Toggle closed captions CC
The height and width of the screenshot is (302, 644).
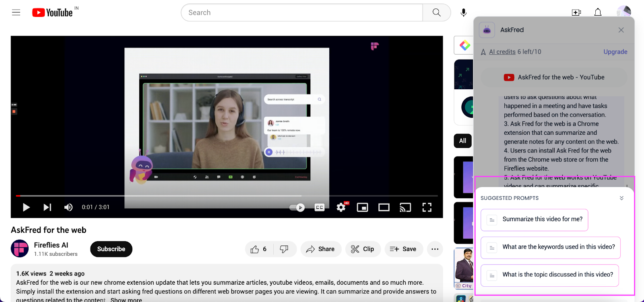tap(320, 207)
